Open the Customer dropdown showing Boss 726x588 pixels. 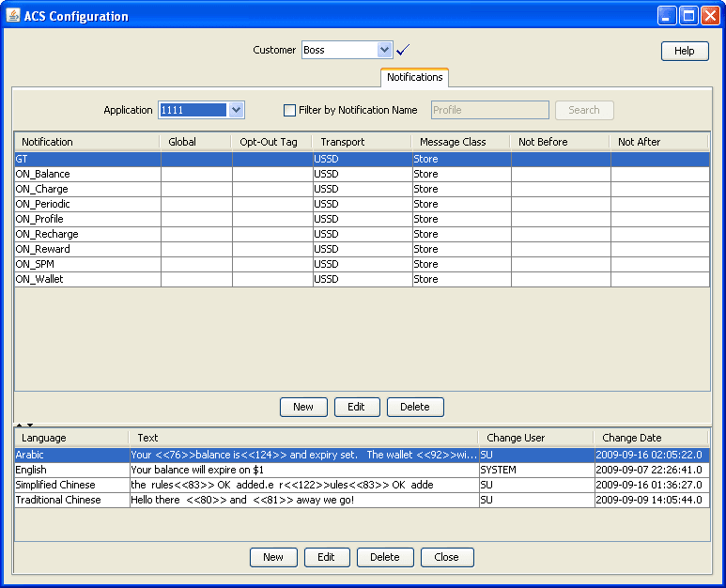(x=384, y=50)
